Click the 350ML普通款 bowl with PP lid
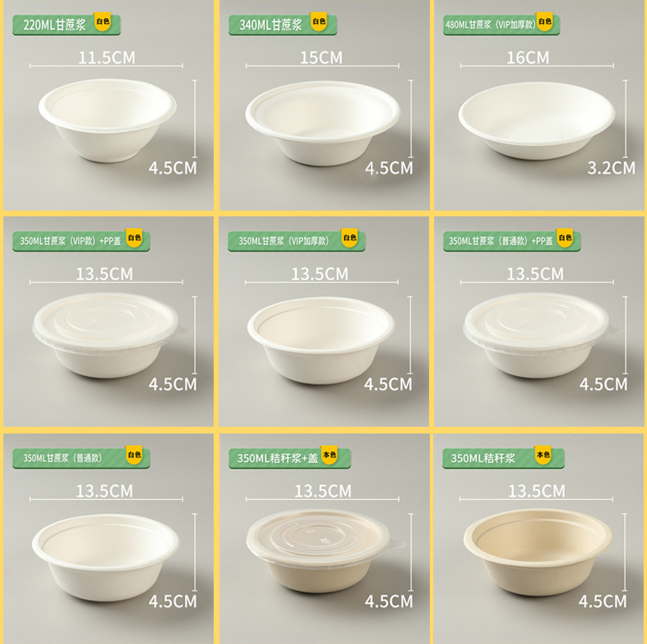647x644 pixels. (x=537, y=335)
